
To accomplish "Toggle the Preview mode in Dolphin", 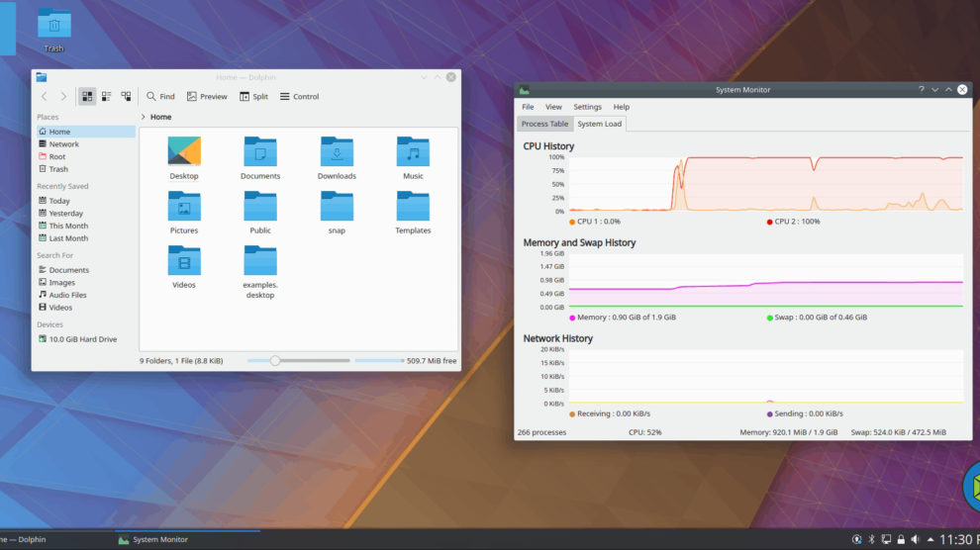I will (206, 96).
